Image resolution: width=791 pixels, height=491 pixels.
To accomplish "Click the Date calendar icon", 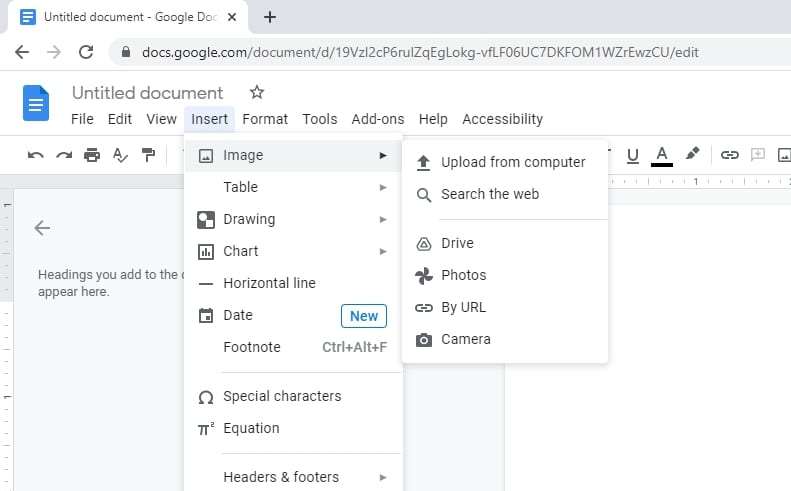I will [206, 315].
